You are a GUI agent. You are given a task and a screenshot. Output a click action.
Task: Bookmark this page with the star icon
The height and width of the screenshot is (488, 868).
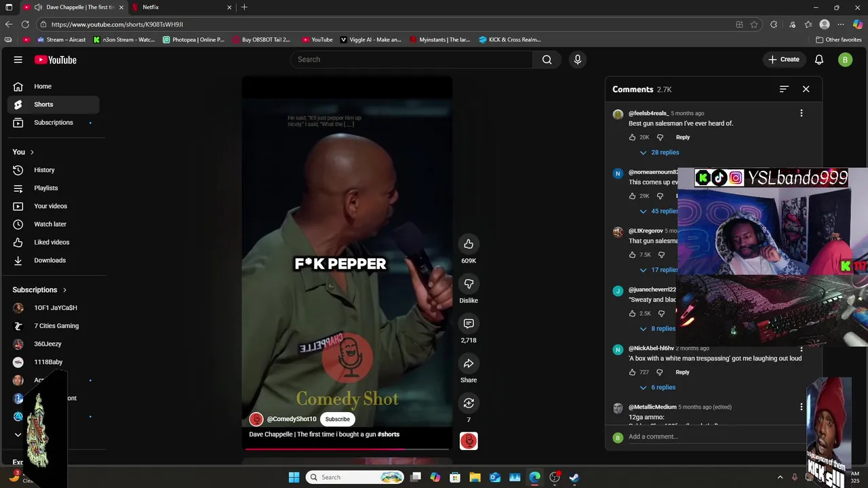[x=754, y=24]
